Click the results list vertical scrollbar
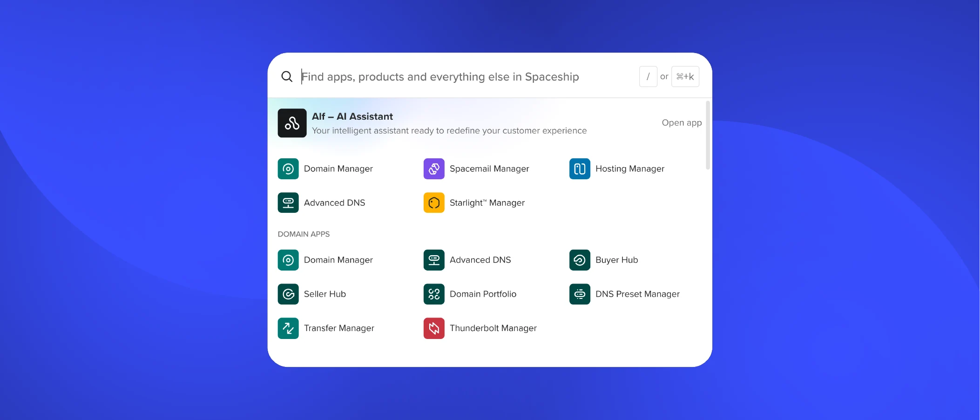Viewport: 980px width, 420px height. coord(708,135)
